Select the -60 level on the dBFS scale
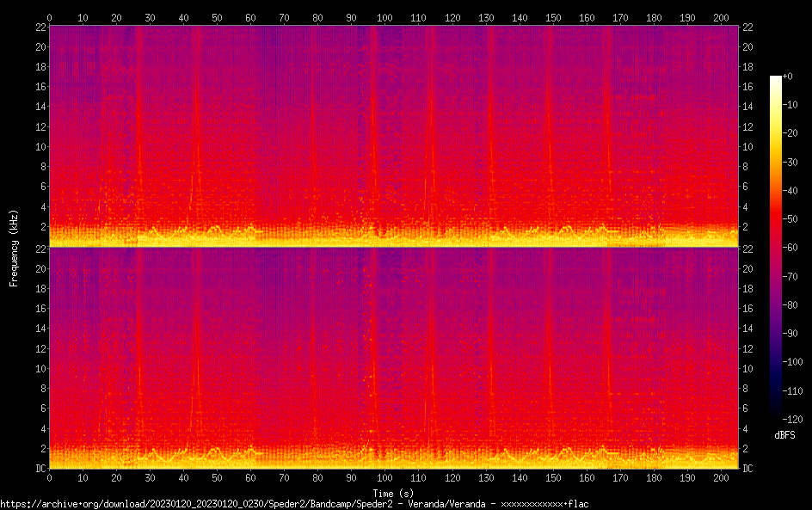Viewport: 812px width, 510px height. pos(799,249)
